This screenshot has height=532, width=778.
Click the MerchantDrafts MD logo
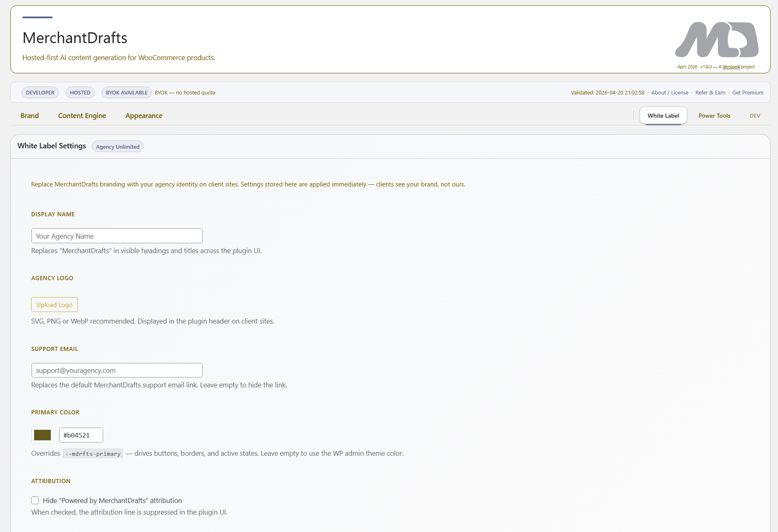click(x=717, y=39)
